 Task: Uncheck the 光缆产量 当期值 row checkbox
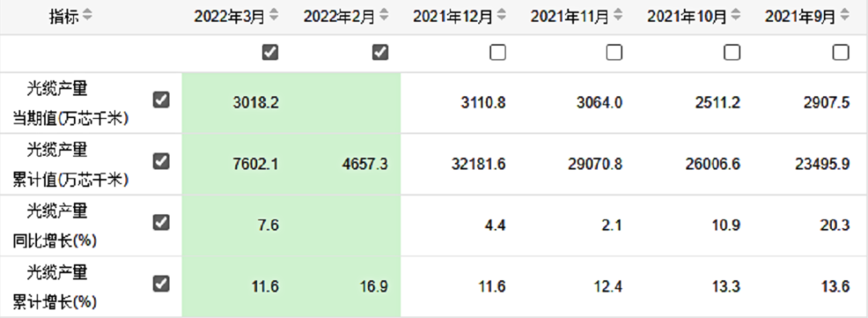[x=161, y=100]
